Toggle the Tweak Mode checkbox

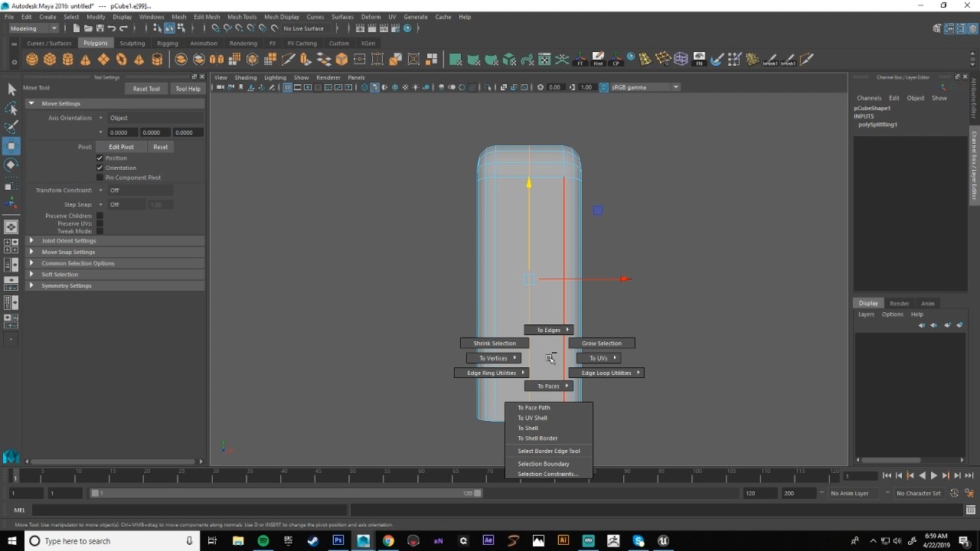(x=100, y=231)
